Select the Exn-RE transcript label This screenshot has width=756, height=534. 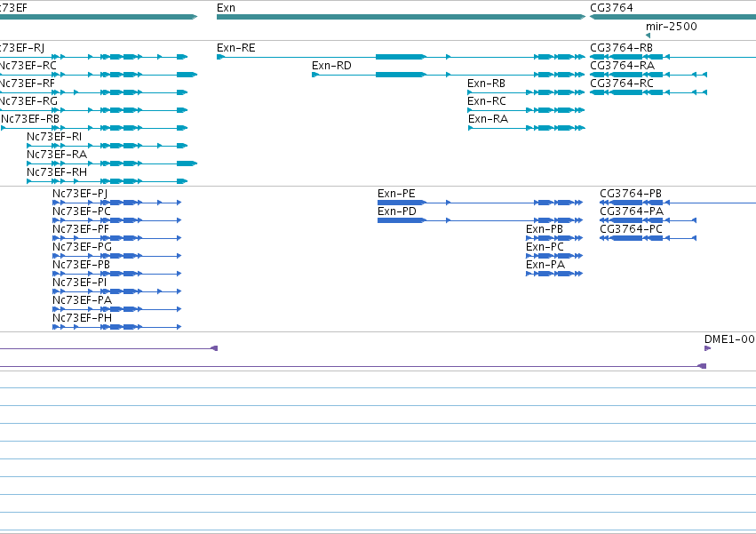pos(236,48)
